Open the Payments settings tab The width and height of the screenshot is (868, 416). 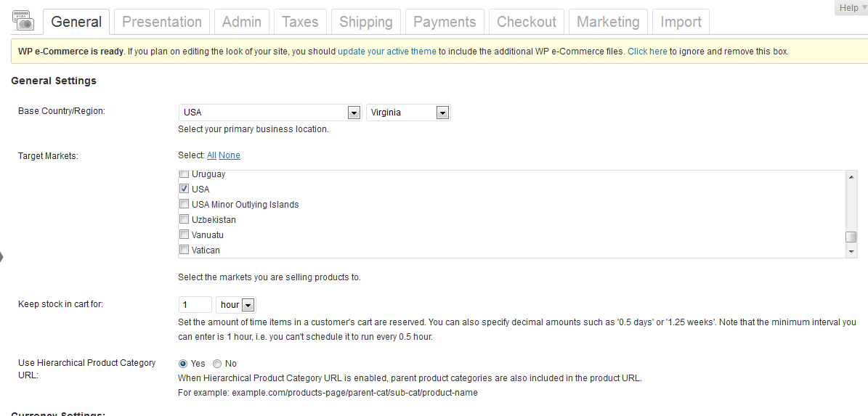click(444, 22)
